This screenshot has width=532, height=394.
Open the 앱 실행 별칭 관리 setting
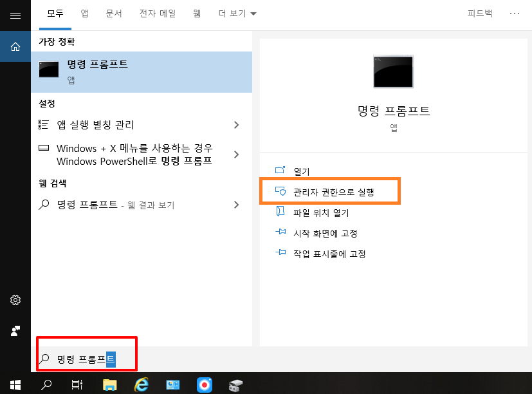point(142,125)
